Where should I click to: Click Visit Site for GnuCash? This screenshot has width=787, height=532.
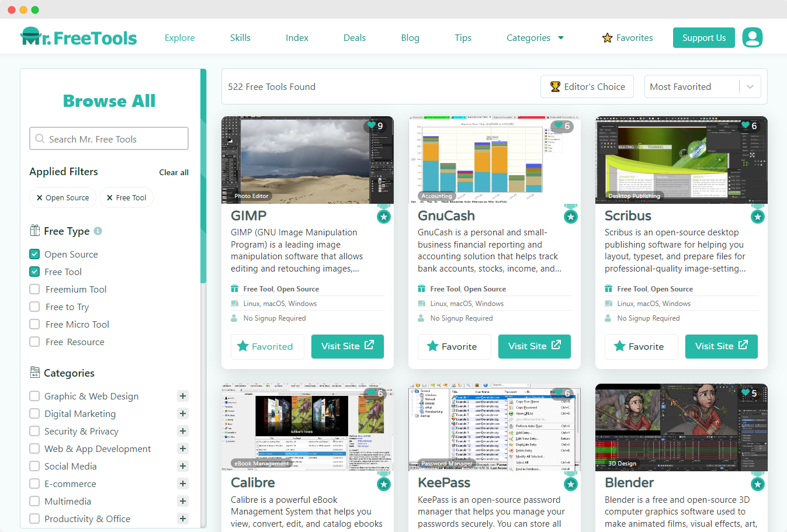click(535, 346)
